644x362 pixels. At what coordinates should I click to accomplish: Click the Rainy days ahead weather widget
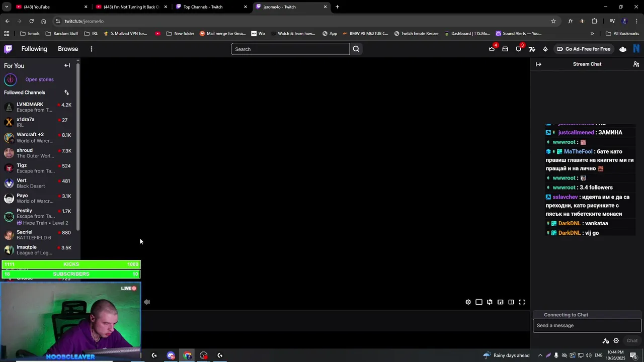point(506,355)
